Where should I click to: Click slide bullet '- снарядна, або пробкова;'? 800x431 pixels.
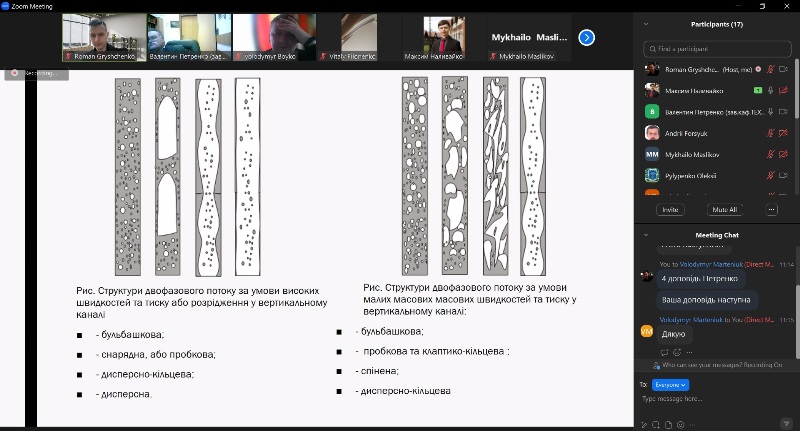tap(156, 354)
